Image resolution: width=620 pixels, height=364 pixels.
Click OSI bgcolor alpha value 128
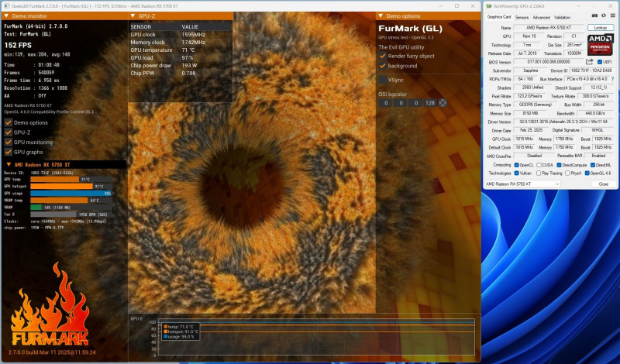pos(430,103)
